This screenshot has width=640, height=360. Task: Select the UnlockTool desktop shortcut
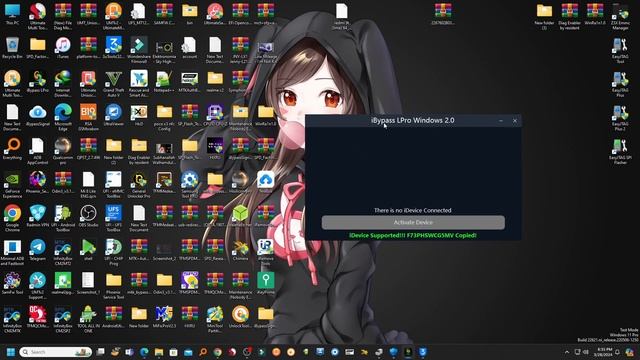240,317
